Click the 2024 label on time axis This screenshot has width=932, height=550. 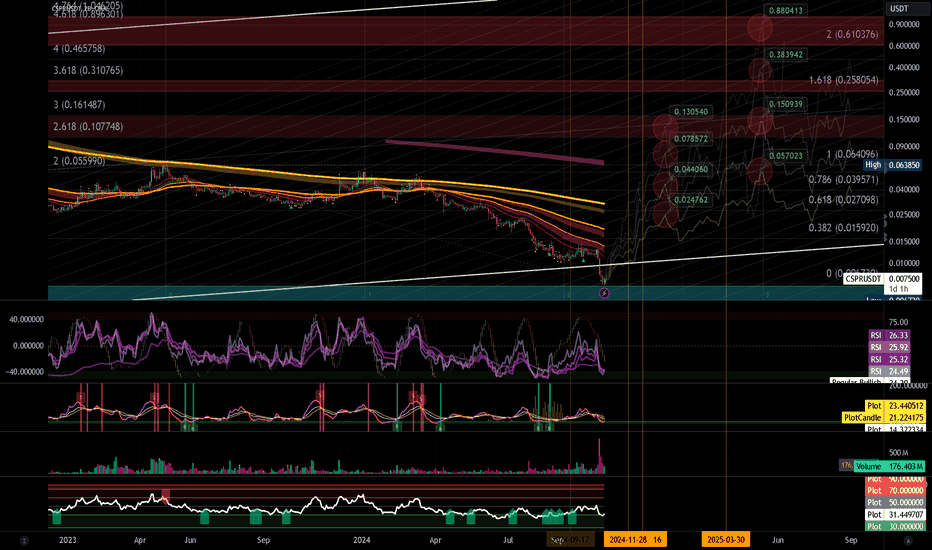361,540
